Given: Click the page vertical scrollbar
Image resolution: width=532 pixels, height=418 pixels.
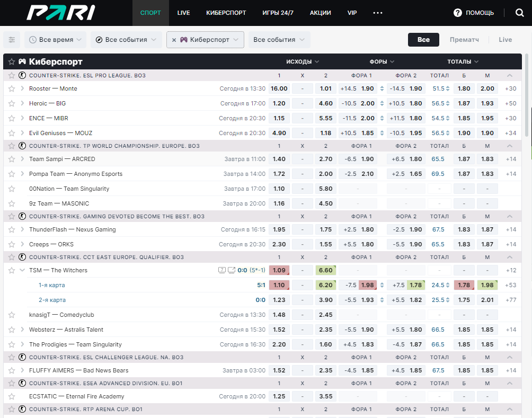Looking at the screenshot, I should tap(527, 95).
